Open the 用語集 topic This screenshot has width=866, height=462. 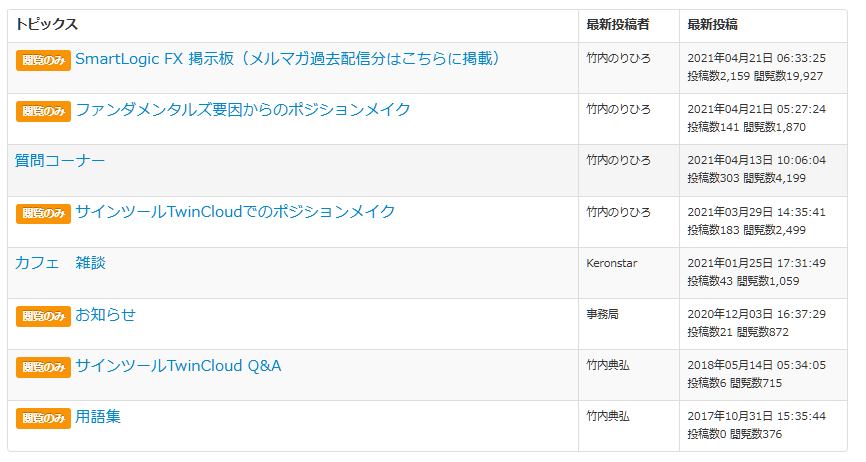tap(98, 417)
